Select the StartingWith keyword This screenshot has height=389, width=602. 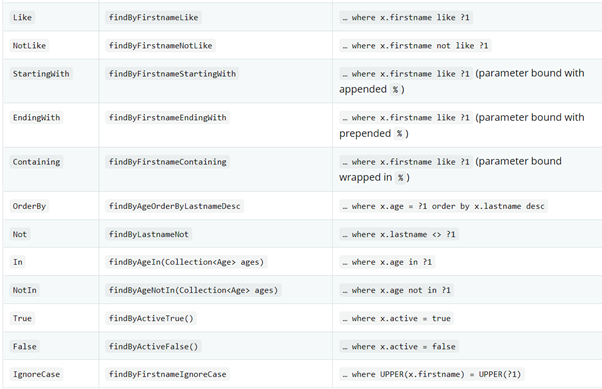click(x=41, y=74)
